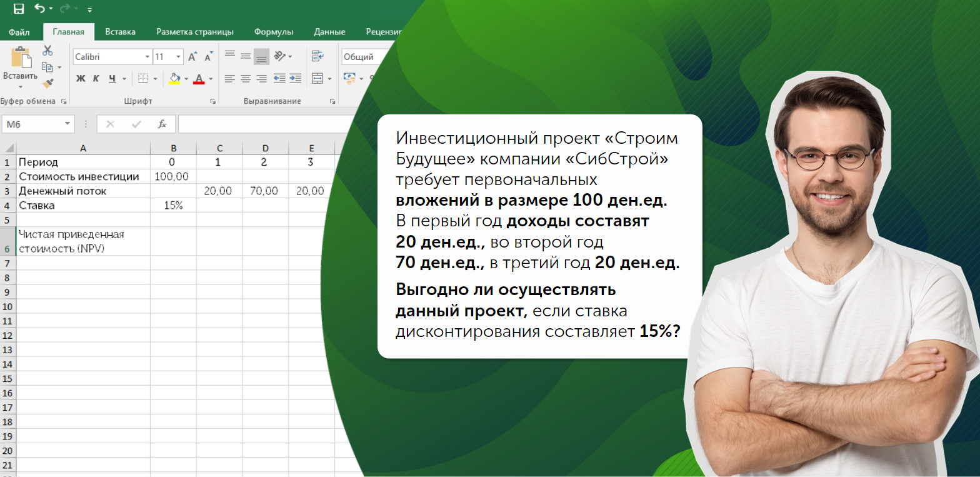Save the workbook with the floppy icon
980x477 pixels.
pos(19,9)
